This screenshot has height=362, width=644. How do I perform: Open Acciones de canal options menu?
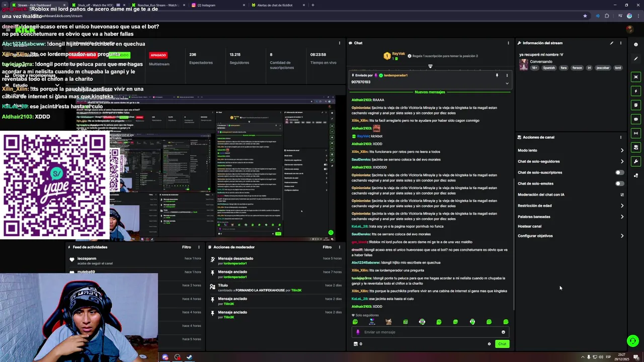pyautogui.click(x=620, y=137)
